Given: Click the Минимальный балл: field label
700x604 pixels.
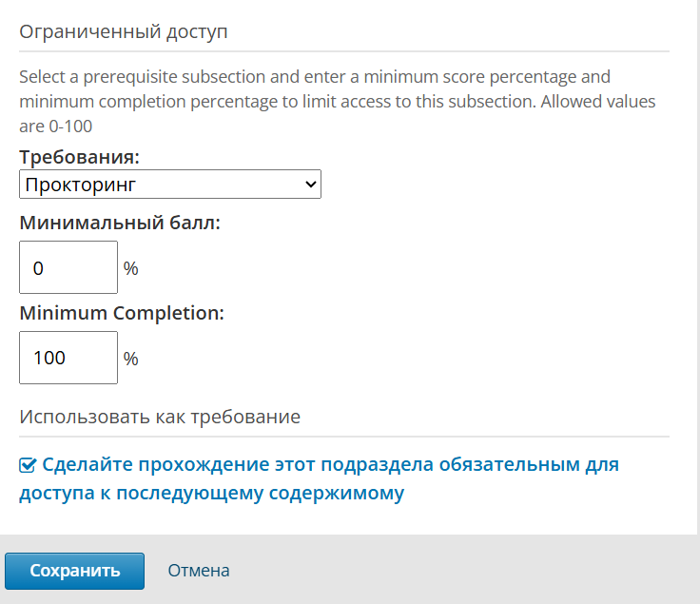Looking at the screenshot, I should click(x=119, y=224).
